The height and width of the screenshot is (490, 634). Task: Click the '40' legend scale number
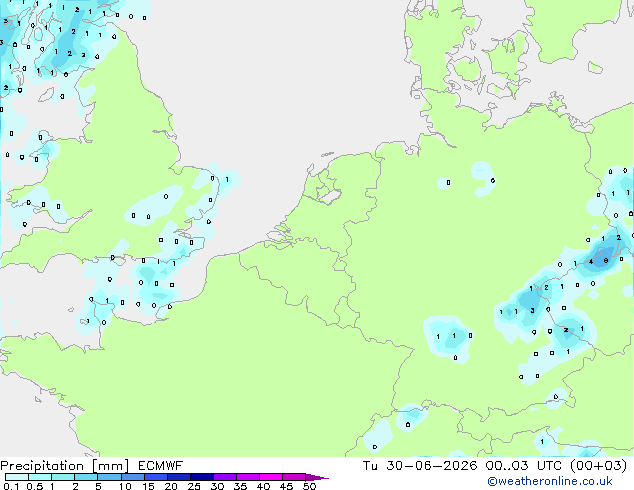coord(264,486)
